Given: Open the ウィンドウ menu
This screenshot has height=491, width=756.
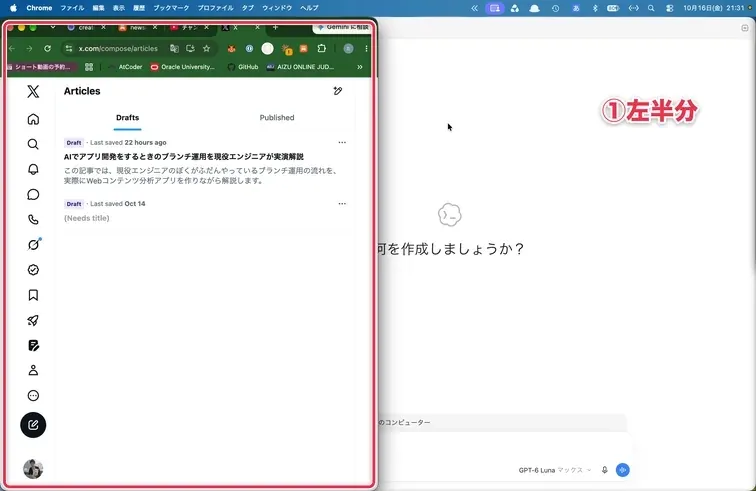Looking at the screenshot, I should click(x=277, y=8).
